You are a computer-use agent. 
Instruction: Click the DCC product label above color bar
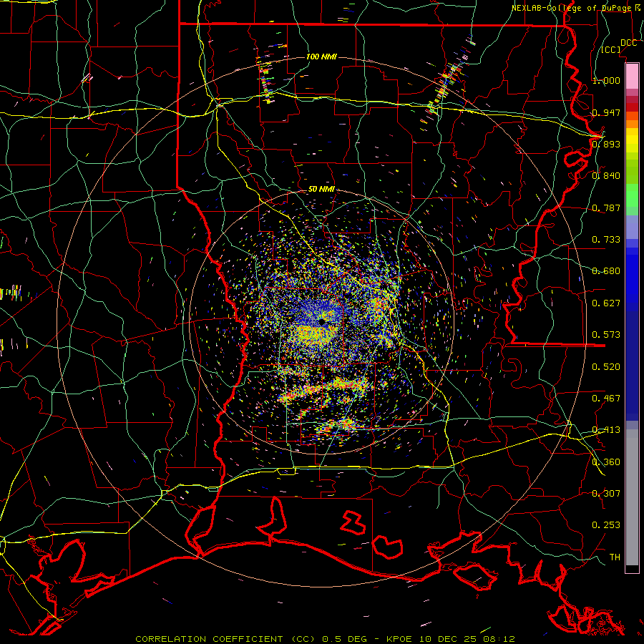[628, 43]
